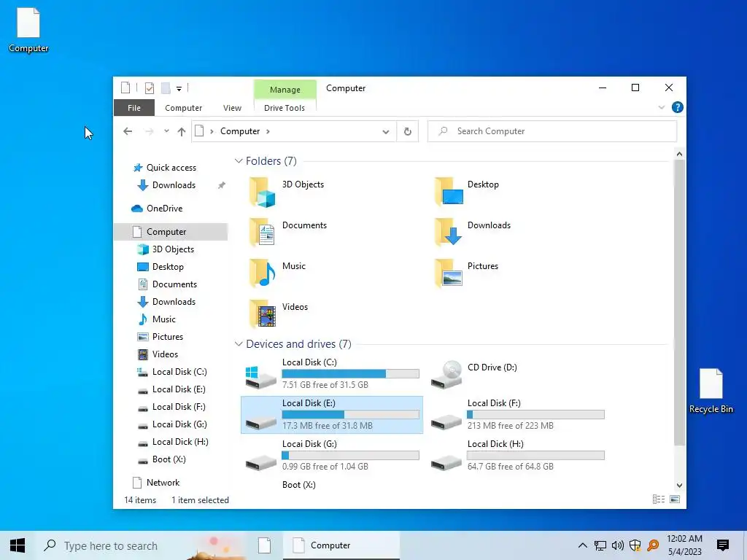747x560 pixels.
Task: Click the Up one level arrow
Action: 182,131
